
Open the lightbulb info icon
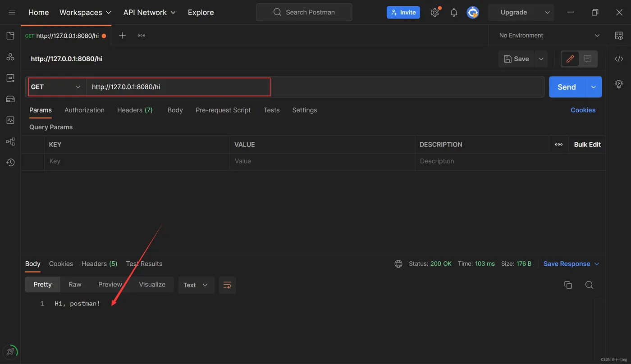click(x=619, y=84)
